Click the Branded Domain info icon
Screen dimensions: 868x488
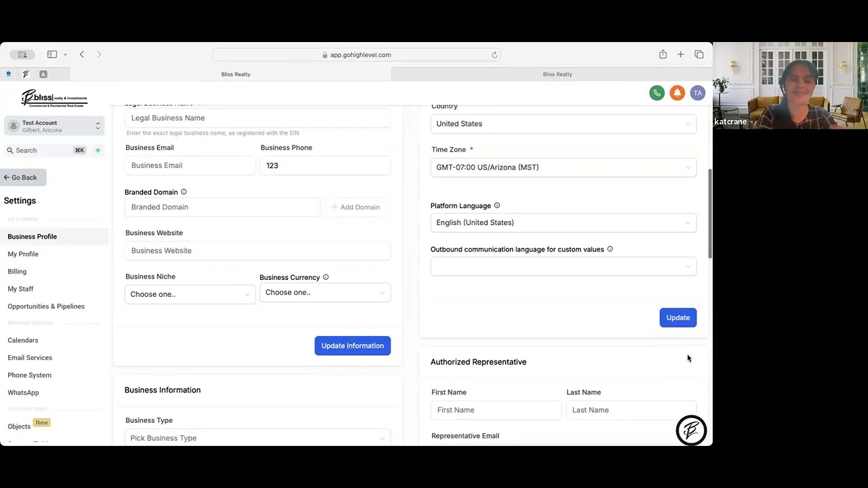(184, 192)
